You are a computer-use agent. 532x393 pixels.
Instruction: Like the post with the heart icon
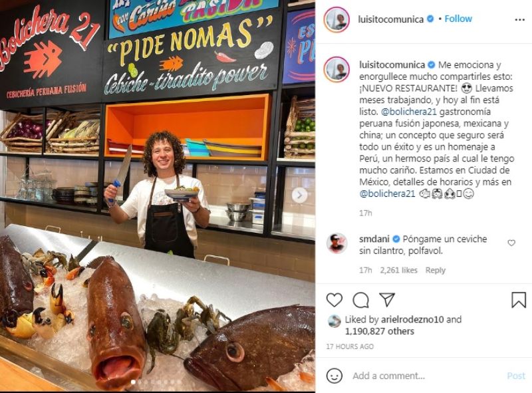(x=334, y=300)
